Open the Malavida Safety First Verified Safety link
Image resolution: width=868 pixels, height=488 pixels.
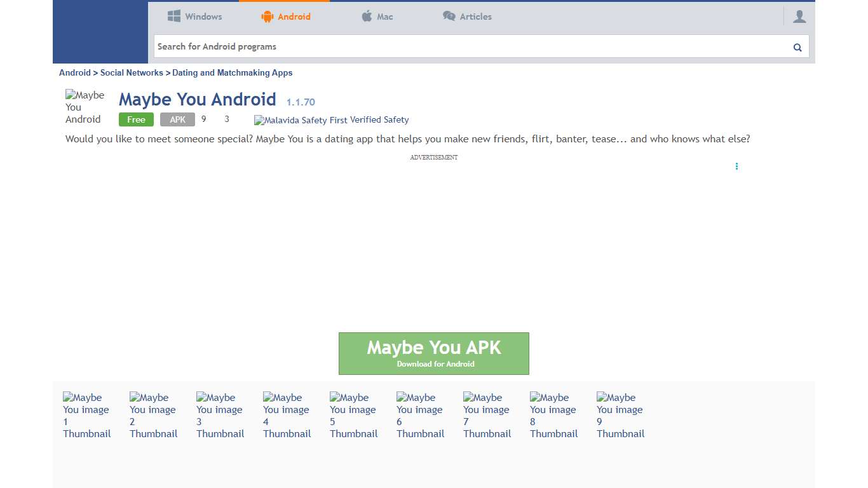[331, 120]
